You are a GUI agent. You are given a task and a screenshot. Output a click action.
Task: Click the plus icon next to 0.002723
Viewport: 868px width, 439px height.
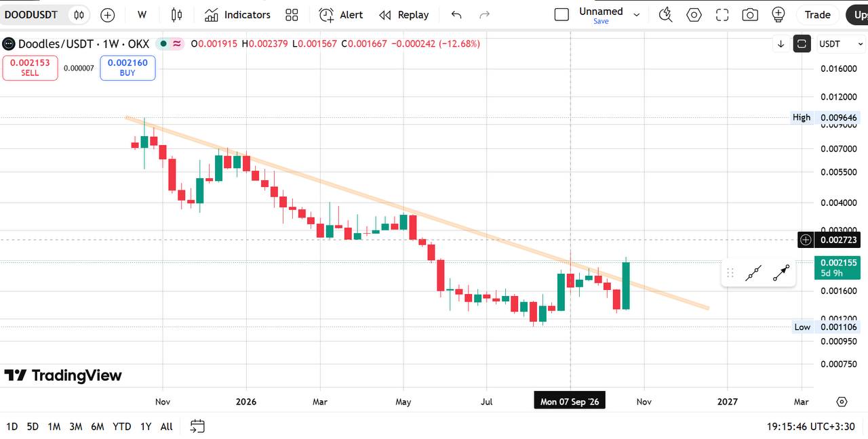coord(806,239)
